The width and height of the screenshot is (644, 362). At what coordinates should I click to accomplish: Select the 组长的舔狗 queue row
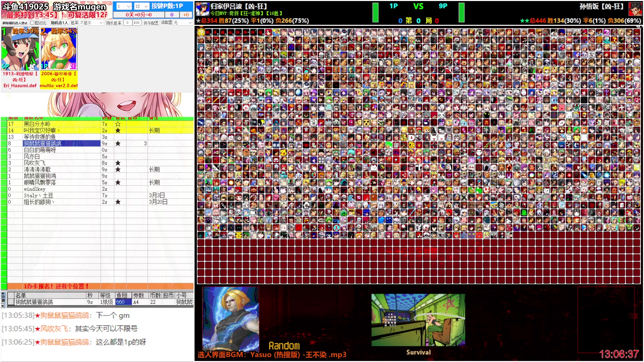coord(100,202)
